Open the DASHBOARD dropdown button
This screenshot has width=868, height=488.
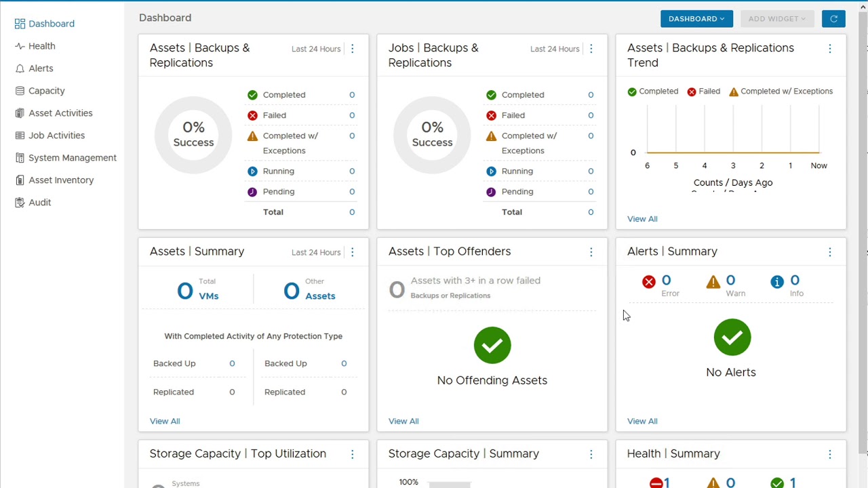[x=696, y=19]
